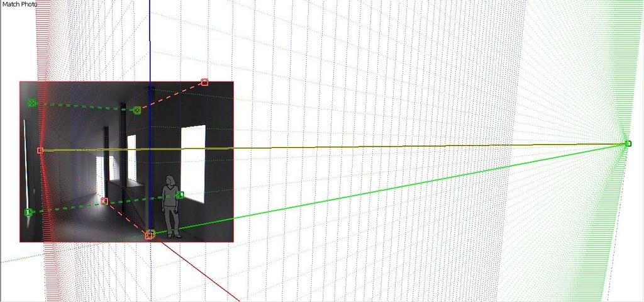This screenshot has width=644, height=302.
Task: Select green bar grip beside the figure's shoulder
Action: tap(180, 195)
